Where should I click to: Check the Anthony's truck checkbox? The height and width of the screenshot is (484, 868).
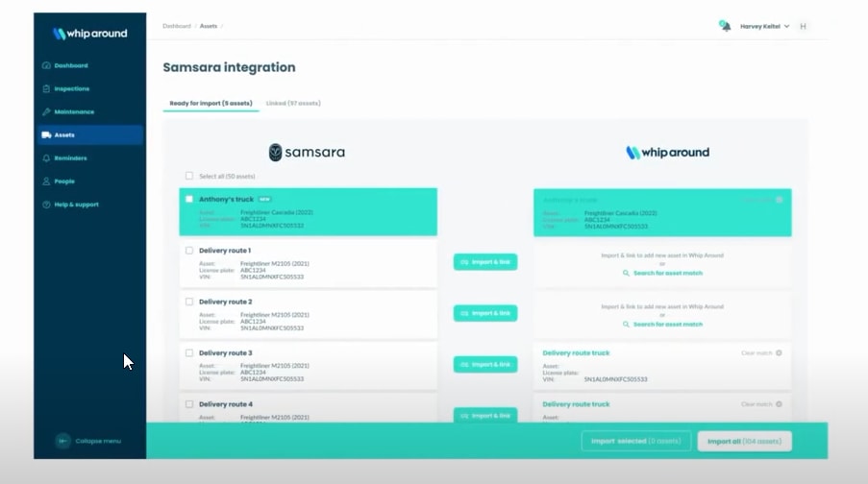(x=189, y=199)
